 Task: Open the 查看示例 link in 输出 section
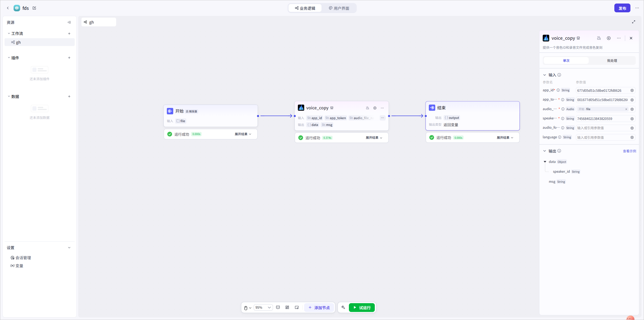click(x=629, y=151)
